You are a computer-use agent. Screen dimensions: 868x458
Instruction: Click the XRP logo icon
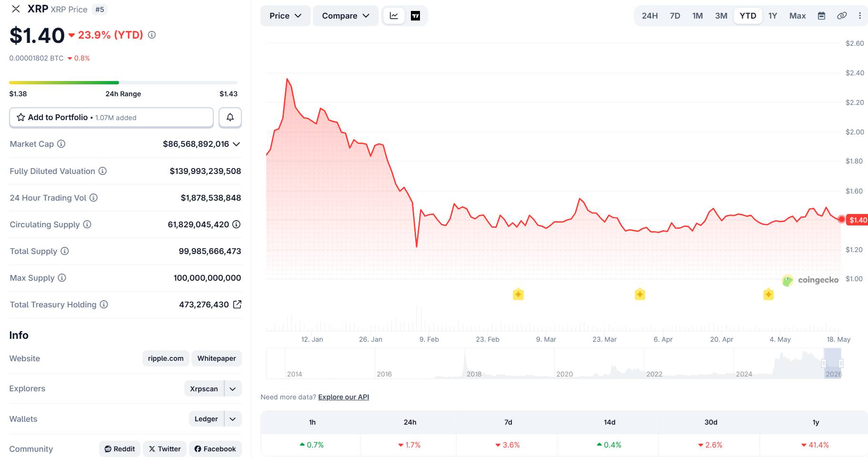pos(16,9)
